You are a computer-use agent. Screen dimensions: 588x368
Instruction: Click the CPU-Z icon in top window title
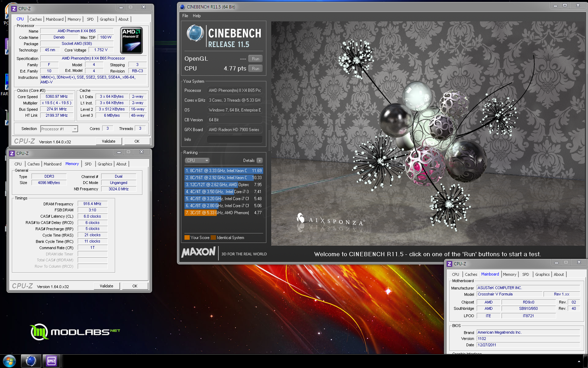pos(14,8)
